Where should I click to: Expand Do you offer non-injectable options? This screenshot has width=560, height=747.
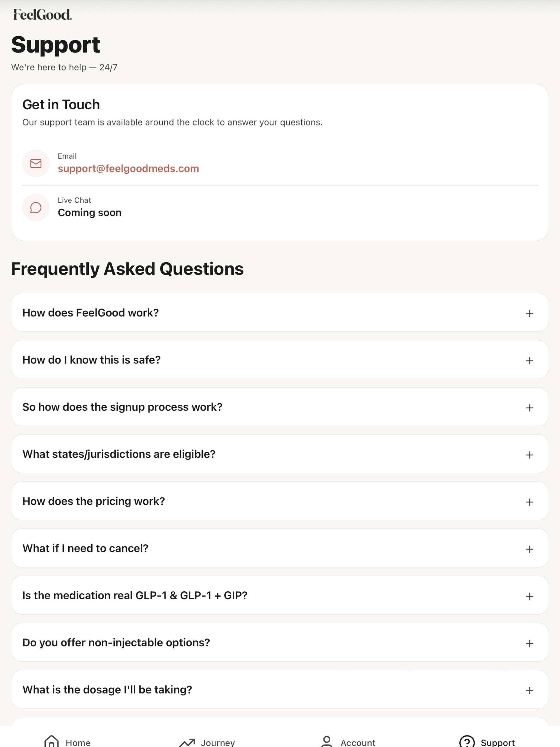[x=280, y=642]
